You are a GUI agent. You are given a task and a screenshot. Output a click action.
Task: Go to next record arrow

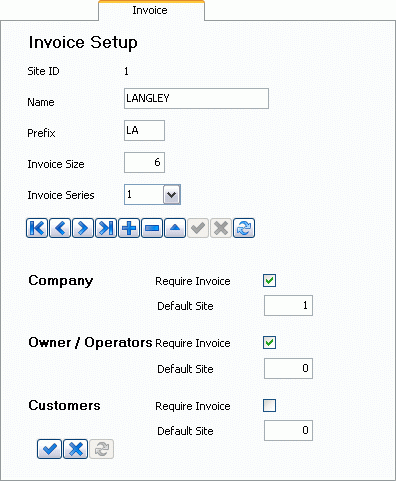tap(83, 228)
